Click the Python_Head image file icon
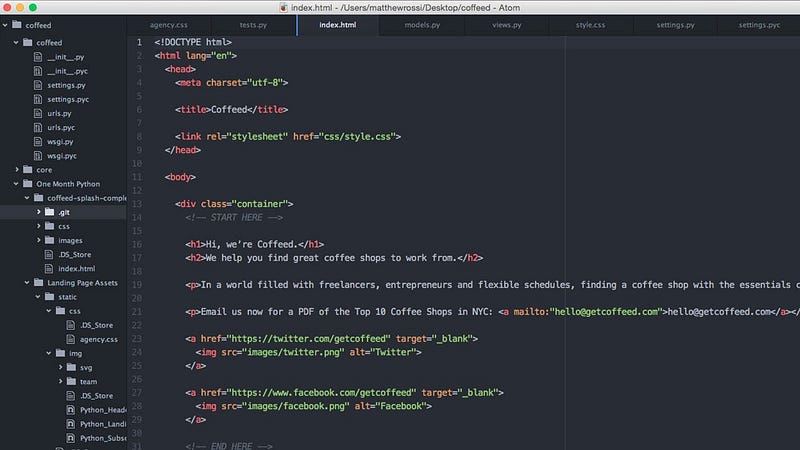Viewport: 800px width, 450px height. click(x=71, y=410)
